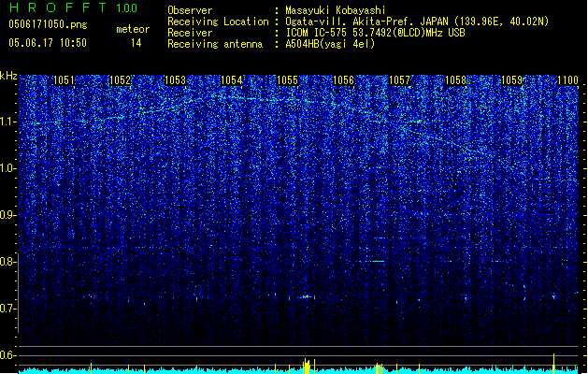Click the 'Receiving Location' label
This screenshot has width=588, height=374.
point(218,22)
